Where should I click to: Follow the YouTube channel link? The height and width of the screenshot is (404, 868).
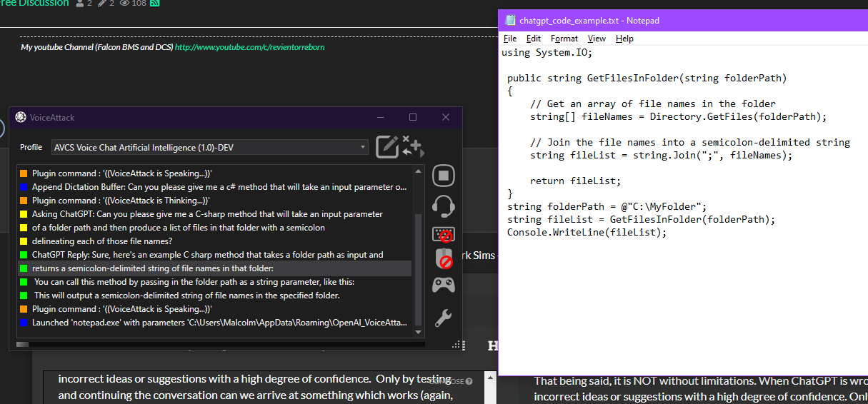[250, 47]
